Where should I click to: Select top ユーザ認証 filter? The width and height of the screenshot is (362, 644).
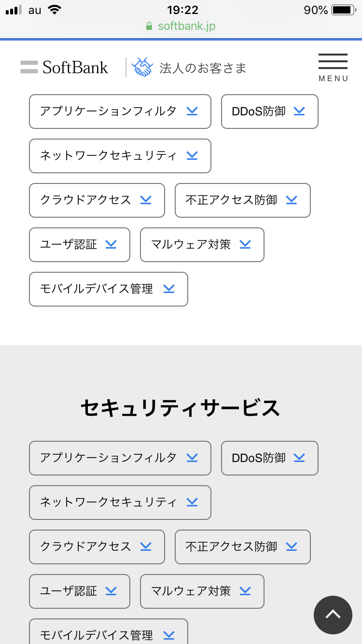click(x=79, y=245)
